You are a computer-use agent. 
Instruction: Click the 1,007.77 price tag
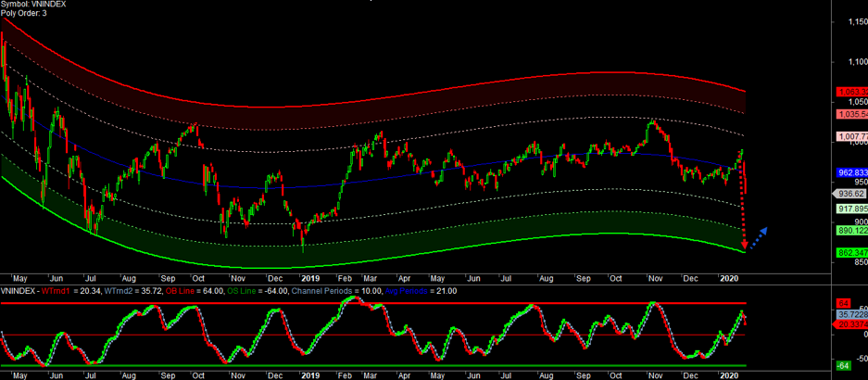tap(851, 136)
